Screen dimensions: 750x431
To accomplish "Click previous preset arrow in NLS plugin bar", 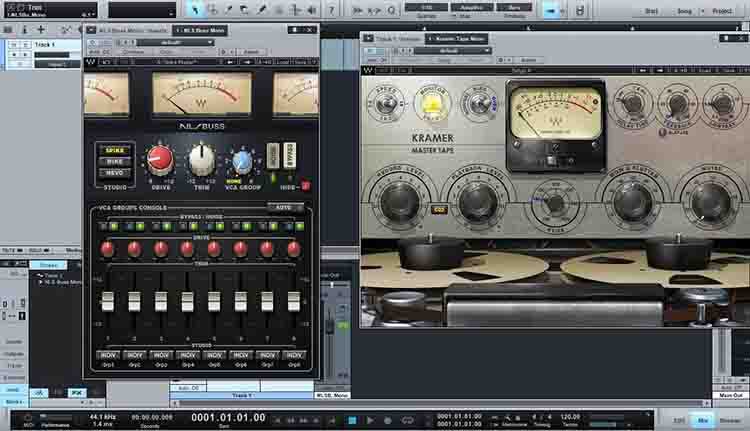I will [x=230, y=62].
